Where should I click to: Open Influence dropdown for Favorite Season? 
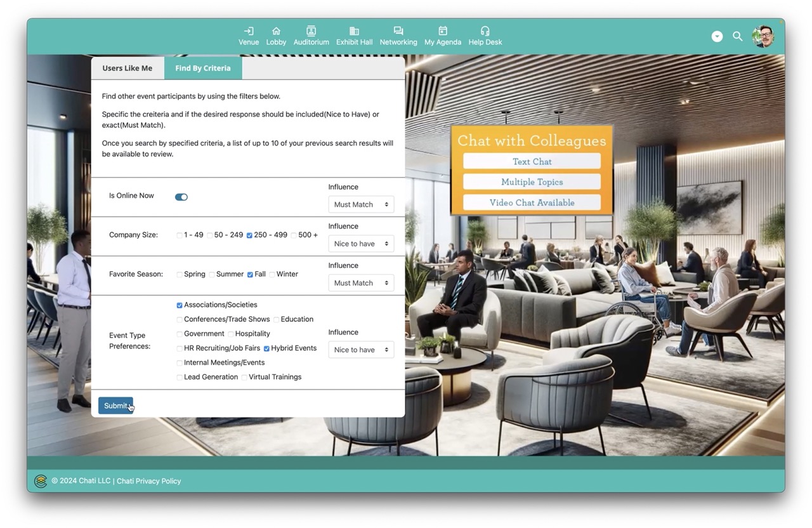(x=361, y=283)
